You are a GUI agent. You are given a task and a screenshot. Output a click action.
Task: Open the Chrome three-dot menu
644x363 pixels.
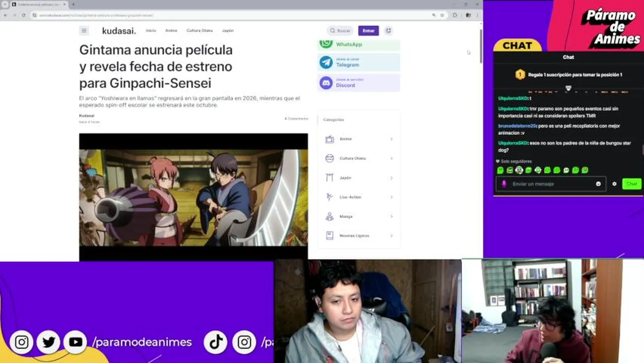(477, 15)
